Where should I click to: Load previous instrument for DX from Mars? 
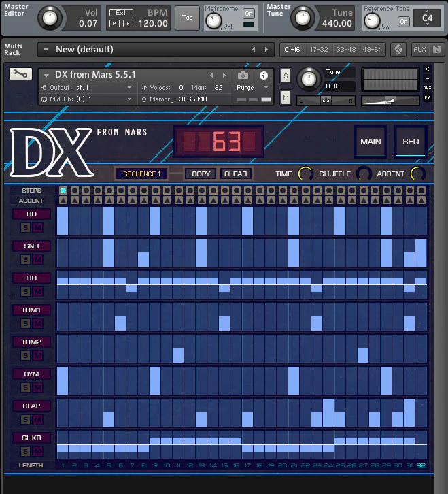(x=211, y=76)
